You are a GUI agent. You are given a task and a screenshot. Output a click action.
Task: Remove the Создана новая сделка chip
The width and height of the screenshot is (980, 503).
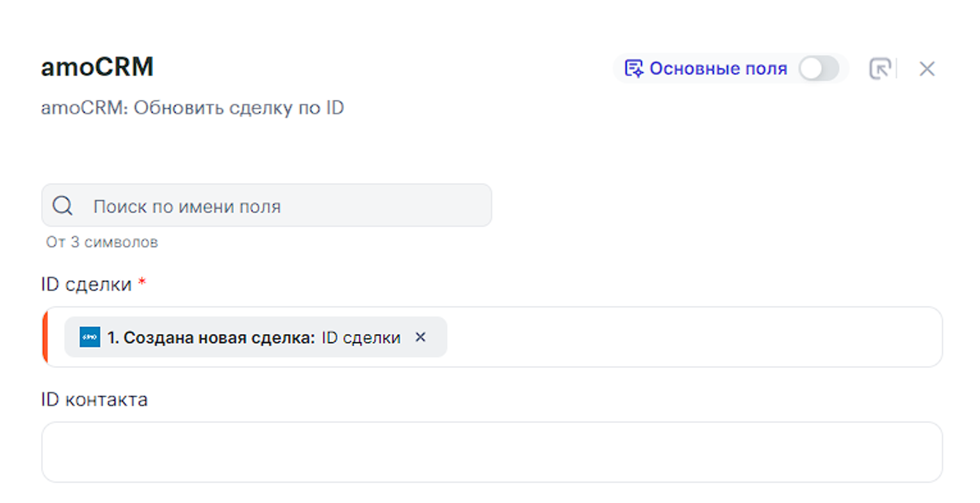pos(420,337)
